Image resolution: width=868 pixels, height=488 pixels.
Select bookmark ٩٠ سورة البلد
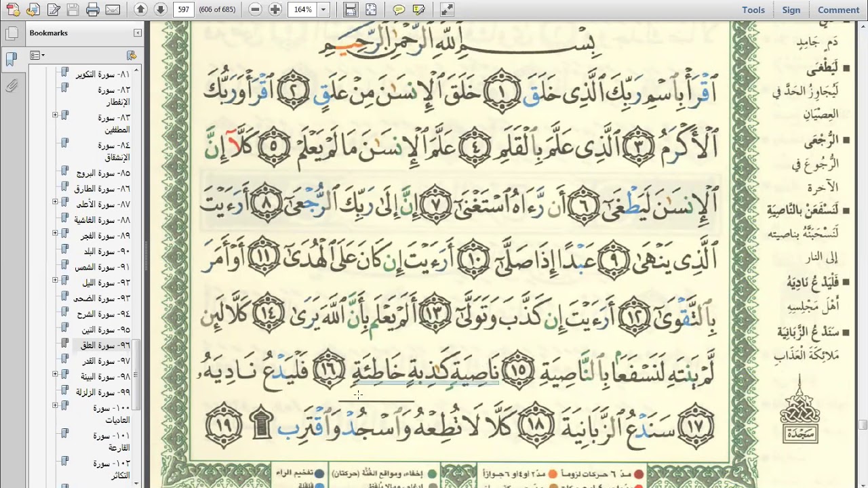pyautogui.click(x=106, y=251)
